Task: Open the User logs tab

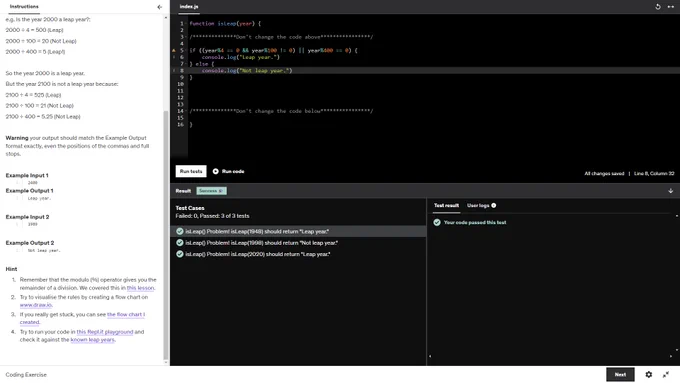Action: click(x=478, y=206)
